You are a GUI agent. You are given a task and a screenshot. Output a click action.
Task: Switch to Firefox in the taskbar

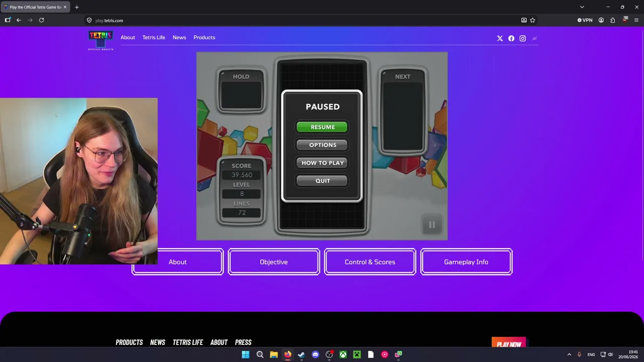[x=287, y=354]
